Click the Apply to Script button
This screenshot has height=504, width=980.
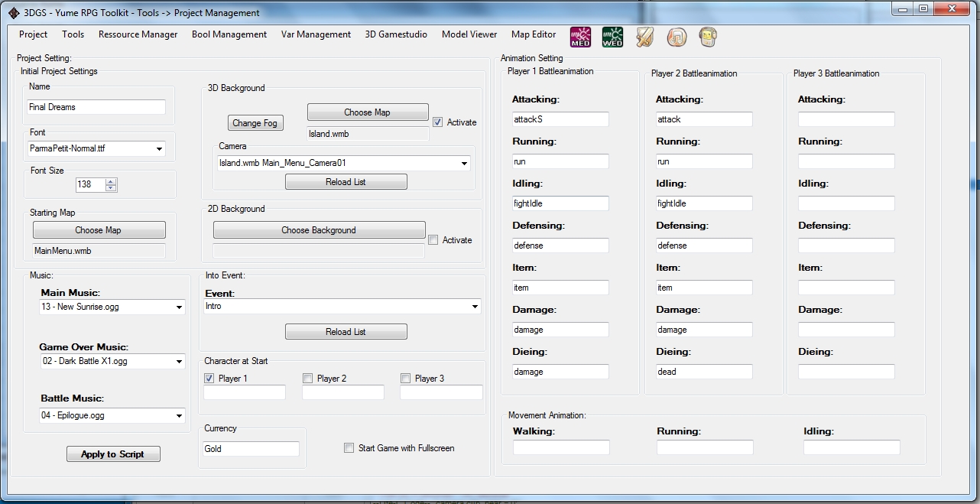click(x=113, y=454)
